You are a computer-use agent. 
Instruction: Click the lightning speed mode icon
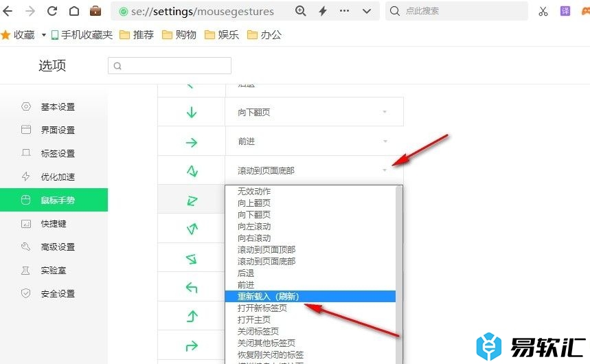[x=323, y=11]
